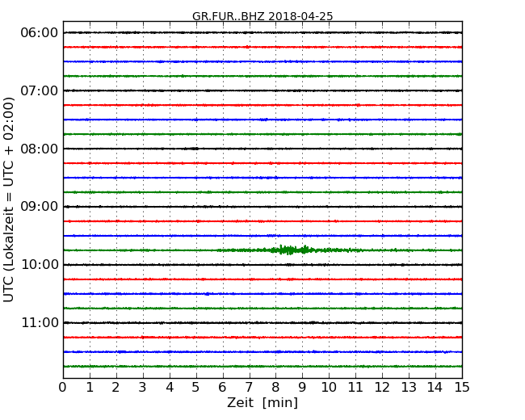This screenshot has width=525, height=420.
Task: Click x-axis tick label 0
Action: (63, 388)
